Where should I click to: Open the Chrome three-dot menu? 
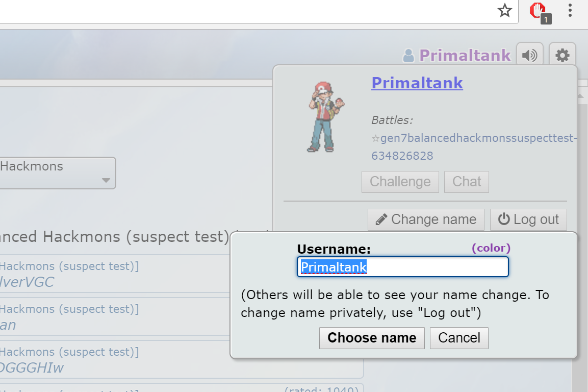coord(570,11)
